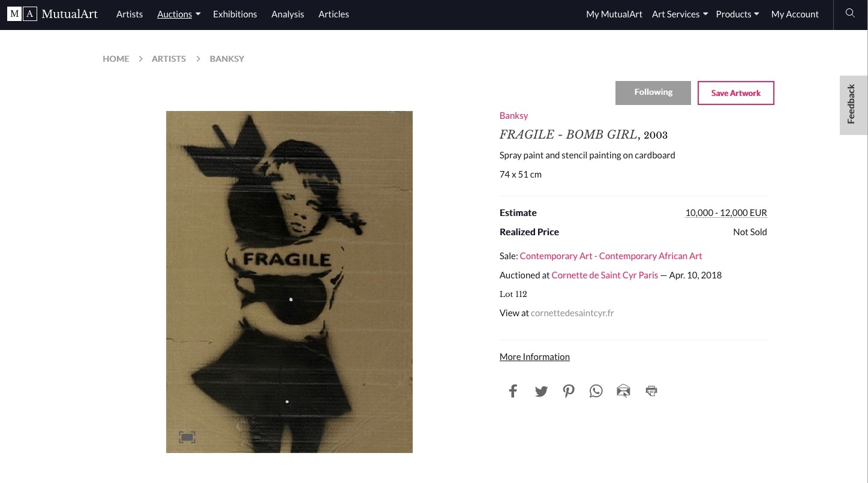Image resolution: width=868 pixels, height=483 pixels.
Task: Open search with magnifier icon
Action: click(850, 14)
